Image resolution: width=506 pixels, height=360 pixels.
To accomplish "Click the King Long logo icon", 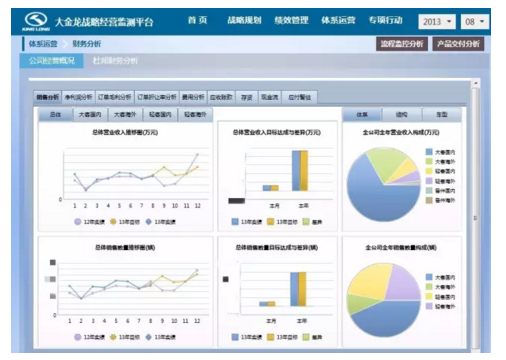I will (x=36, y=21).
